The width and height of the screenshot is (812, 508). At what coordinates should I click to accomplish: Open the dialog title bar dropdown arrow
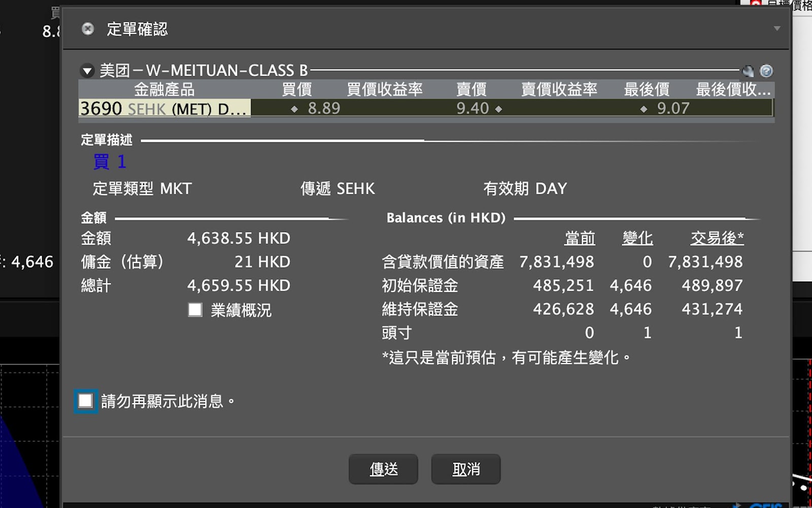tap(776, 28)
